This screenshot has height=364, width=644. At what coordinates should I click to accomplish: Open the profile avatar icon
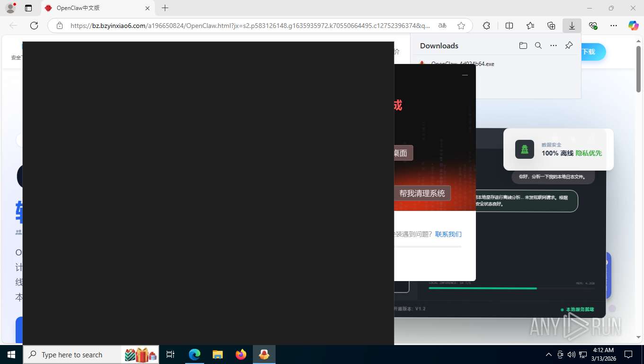click(10, 8)
